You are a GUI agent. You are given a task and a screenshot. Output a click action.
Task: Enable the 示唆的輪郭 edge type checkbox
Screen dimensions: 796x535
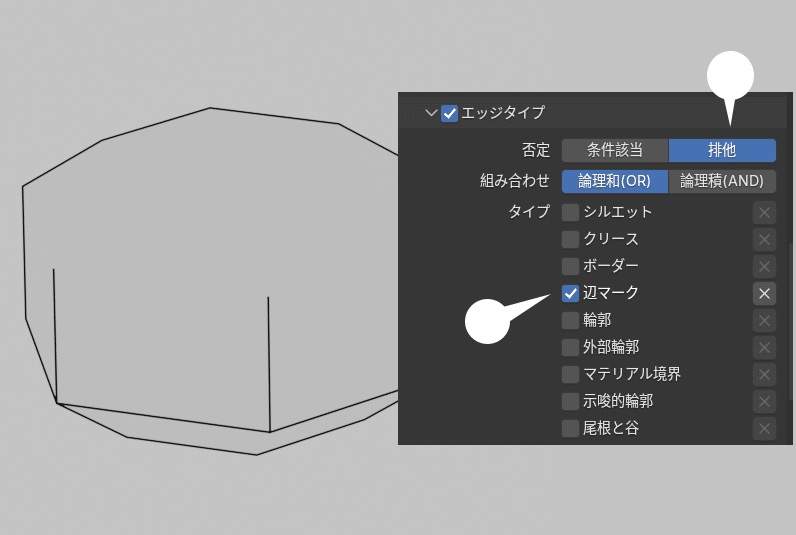click(x=570, y=402)
